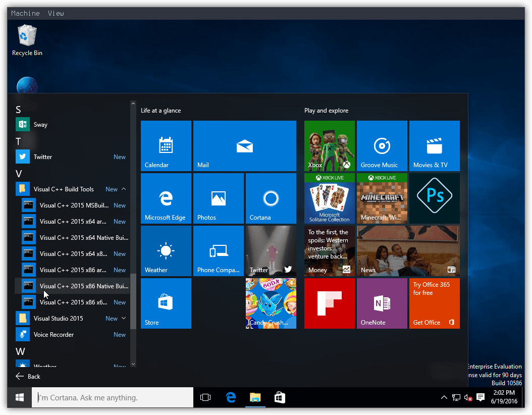Screen dimensions: 532x415
Task: Click the muted volume tray icon
Action: coord(468,397)
